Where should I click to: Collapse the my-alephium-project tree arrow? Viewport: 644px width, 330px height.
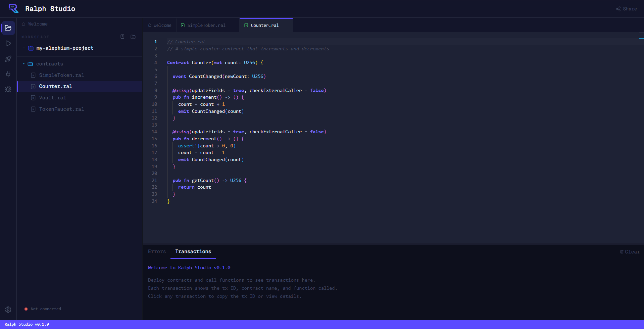click(x=24, y=48)
